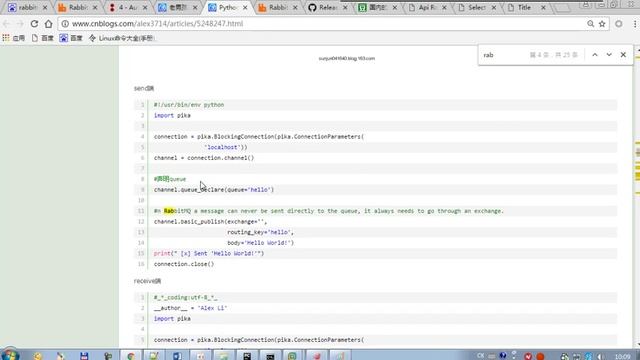Bookmark this page with the star icon
The width and height of the screenshot is (640, 360).
point(602,24)
